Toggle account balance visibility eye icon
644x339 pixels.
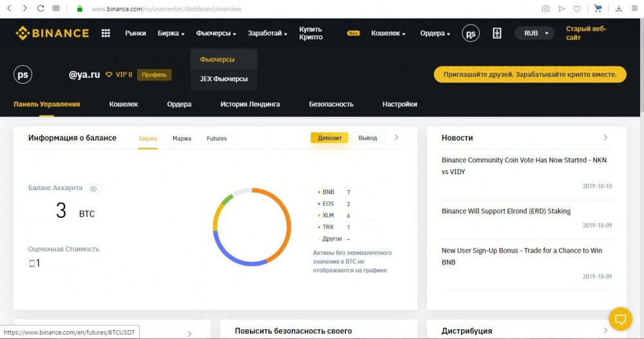click(93, 189)
